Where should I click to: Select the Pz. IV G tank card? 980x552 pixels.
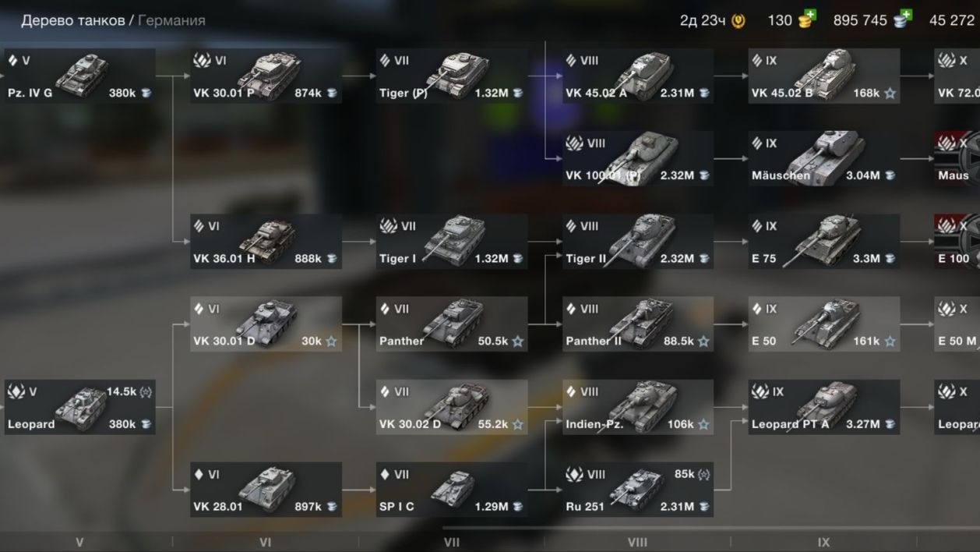[80, 76]
